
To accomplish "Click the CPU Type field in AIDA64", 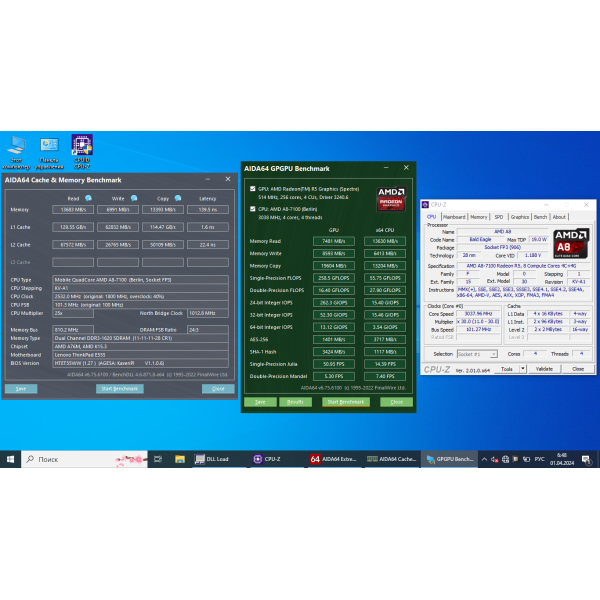I will tap(140, 280).
